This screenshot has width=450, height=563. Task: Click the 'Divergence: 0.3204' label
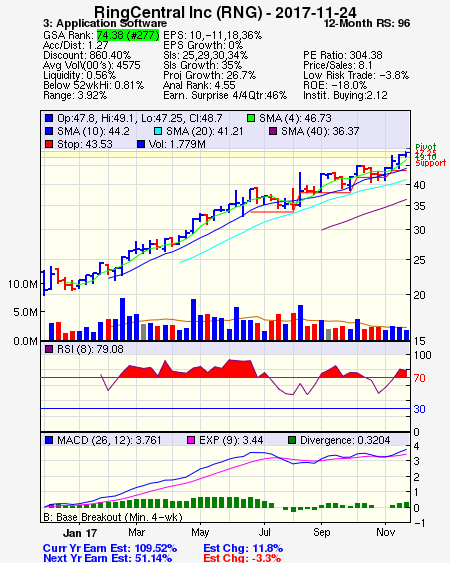(x=345, y=440)
